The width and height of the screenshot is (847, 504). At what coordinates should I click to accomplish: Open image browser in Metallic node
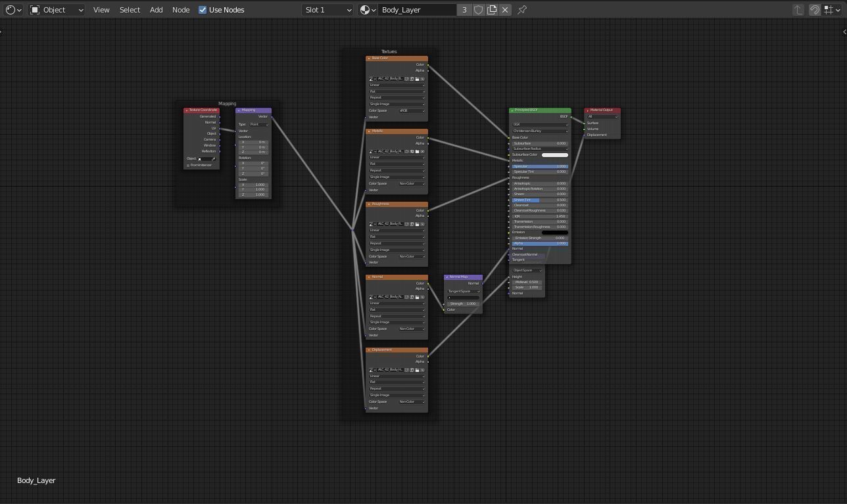[x=372, y=152]
